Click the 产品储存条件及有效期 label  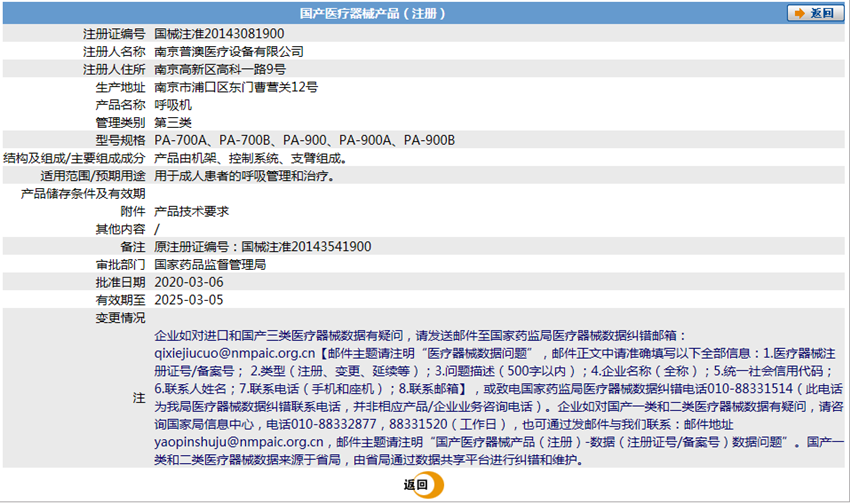[x=83, y=193]
